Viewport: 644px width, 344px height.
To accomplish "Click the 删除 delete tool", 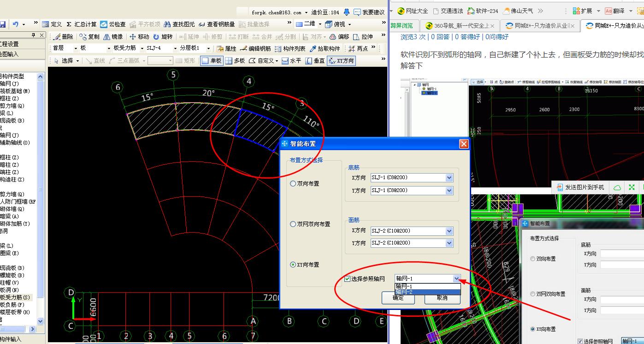I will pyautogui.click(x=63, y=37).
